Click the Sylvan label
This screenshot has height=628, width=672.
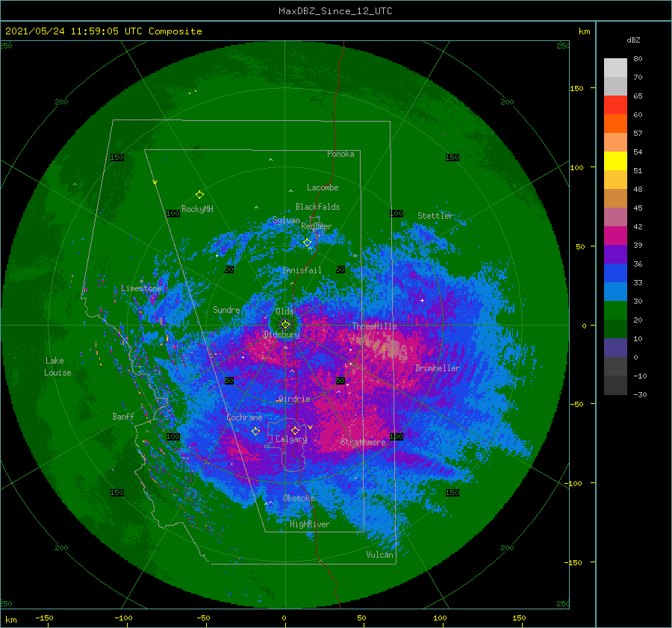pyautogui.click(x=286, y=220)
